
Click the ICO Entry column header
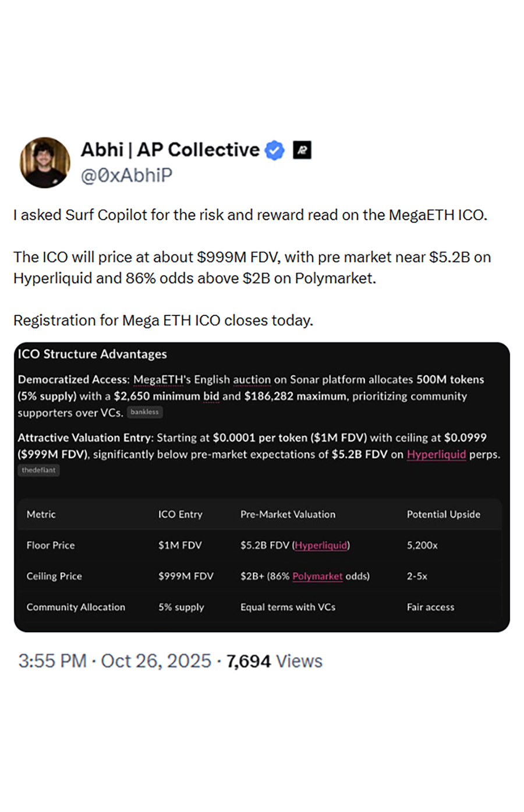pyautogui.click(x=180, y=515)
